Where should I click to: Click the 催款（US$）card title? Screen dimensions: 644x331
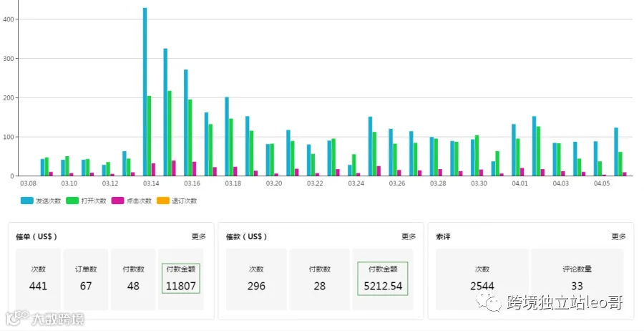(x=246, y=236)
